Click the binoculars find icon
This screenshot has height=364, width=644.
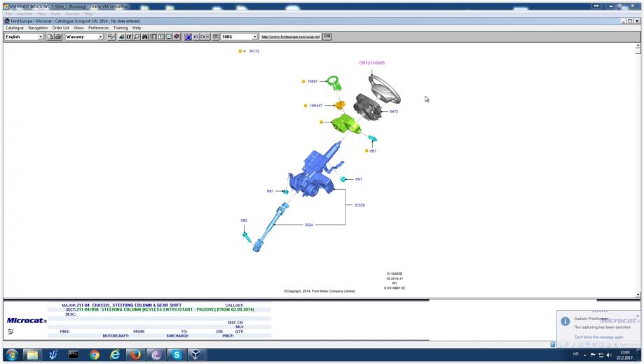click(144, 37)
